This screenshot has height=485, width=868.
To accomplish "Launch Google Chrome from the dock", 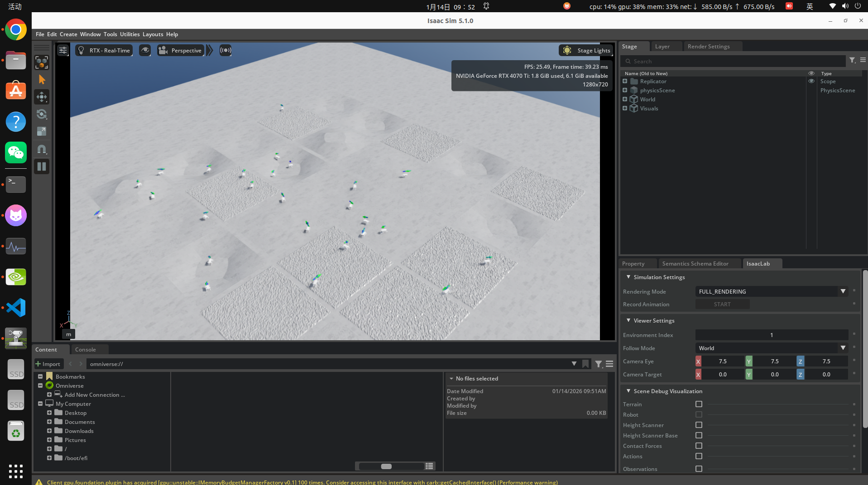I will coord(16,30).
